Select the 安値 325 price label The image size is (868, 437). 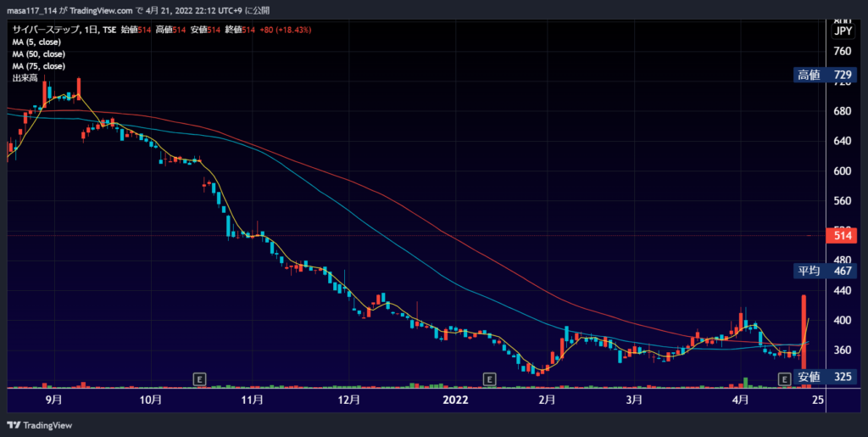[824, 378]
